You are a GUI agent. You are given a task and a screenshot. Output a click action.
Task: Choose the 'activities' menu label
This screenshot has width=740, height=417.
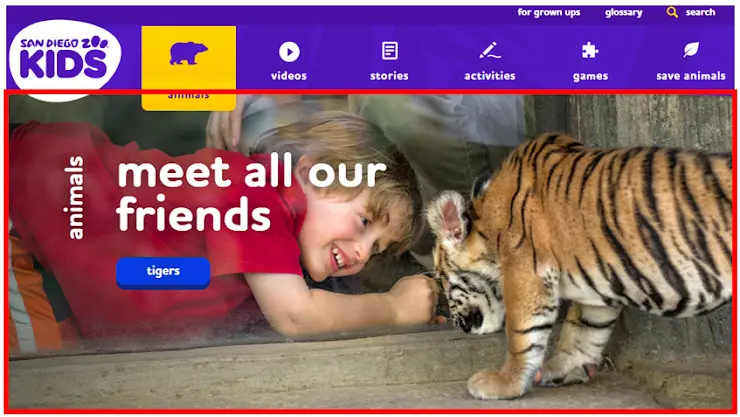[x=490, y=76]
